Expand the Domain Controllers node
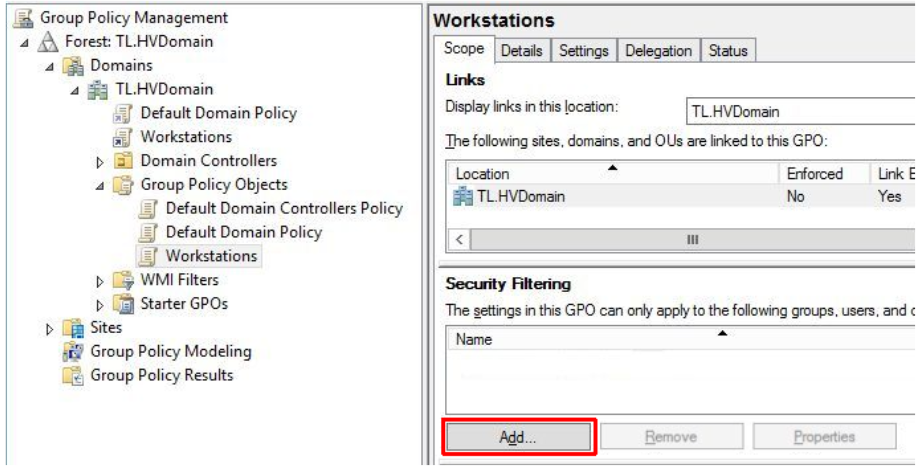This screenshot has height=468, width=918. (x=100, y=161)
